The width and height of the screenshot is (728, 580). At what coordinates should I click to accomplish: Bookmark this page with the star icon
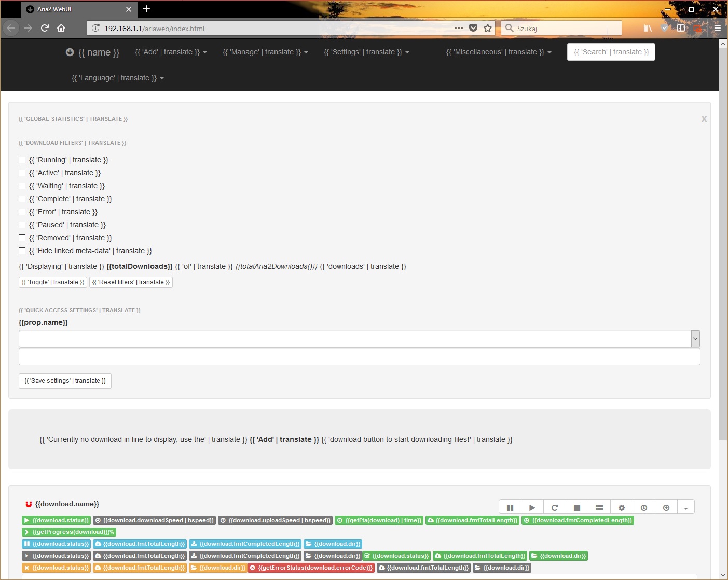[487, 28]
